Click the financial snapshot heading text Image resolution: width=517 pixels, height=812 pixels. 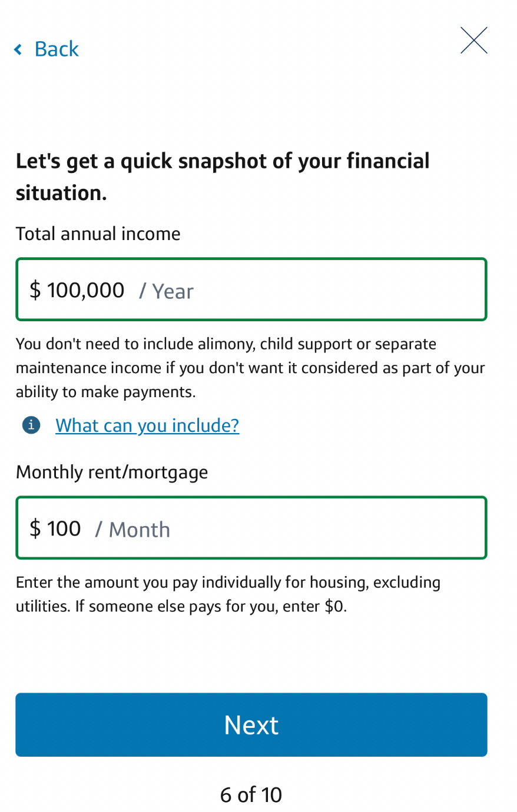(223, 177)
